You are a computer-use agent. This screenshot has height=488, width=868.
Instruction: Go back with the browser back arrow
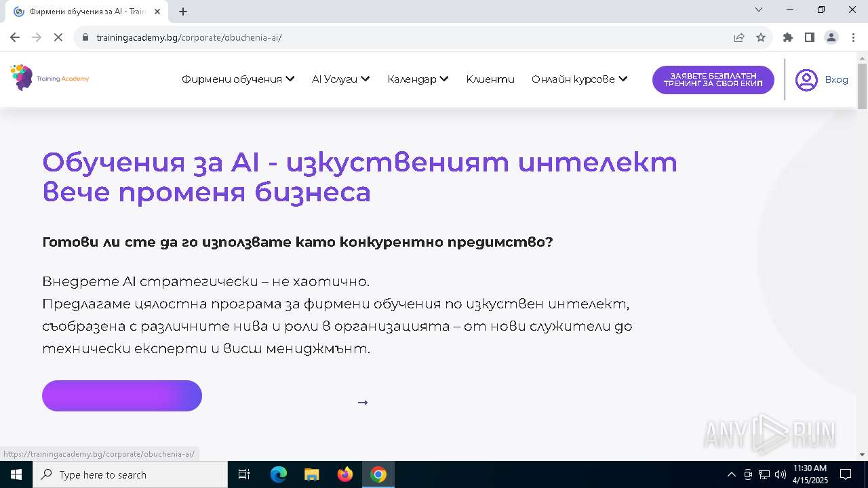tap(15, 37)
